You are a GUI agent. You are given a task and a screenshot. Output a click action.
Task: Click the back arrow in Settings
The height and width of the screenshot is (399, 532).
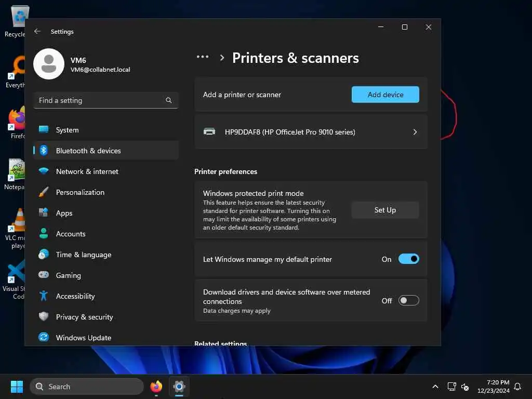tap(37, 31)
